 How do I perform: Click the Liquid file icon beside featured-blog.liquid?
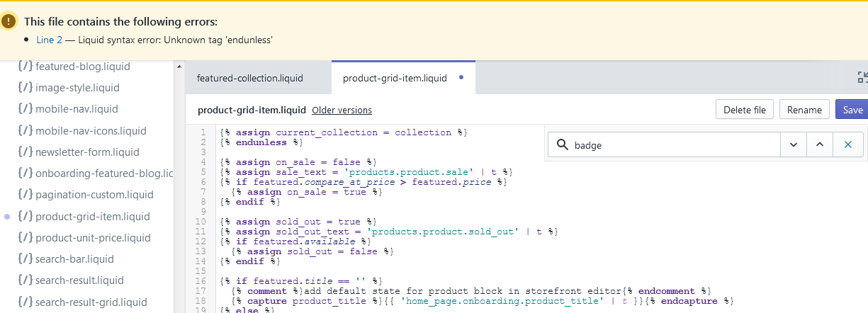(x=25, y=67)
